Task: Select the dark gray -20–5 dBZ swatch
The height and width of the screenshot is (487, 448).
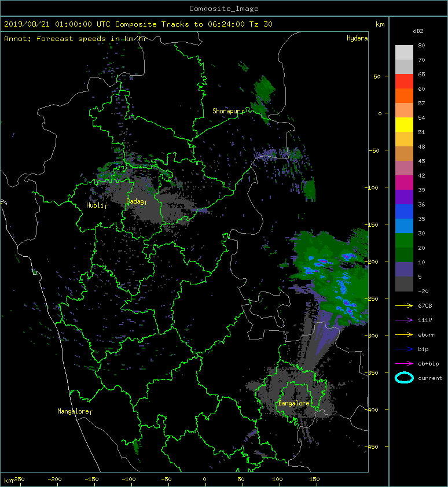Action: pyautogui.click(x=404, y=284)
